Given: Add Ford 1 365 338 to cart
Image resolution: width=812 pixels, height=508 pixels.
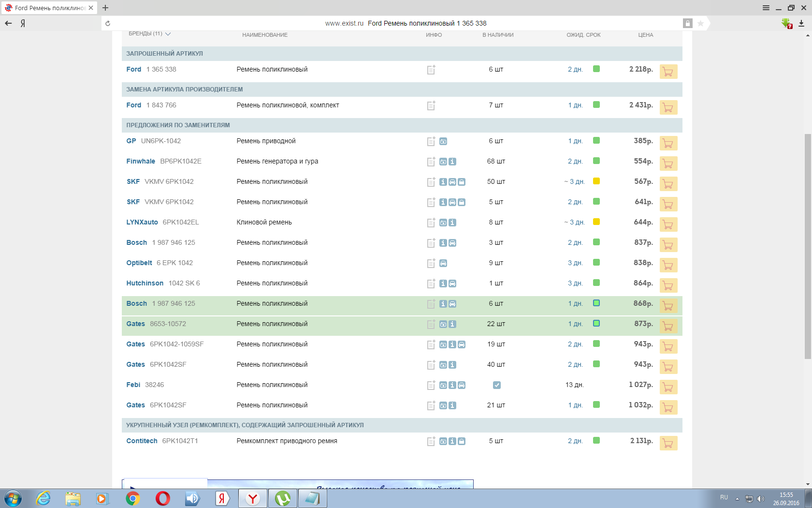Looking at the screenshot, I should click(x=668, y=72).
